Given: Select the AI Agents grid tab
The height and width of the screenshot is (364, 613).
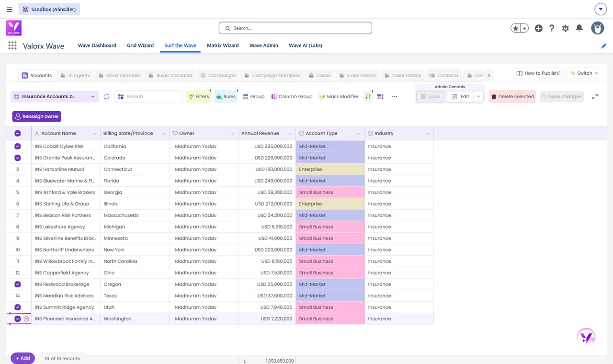Looking at the screenshot, I should coord(75,75).
